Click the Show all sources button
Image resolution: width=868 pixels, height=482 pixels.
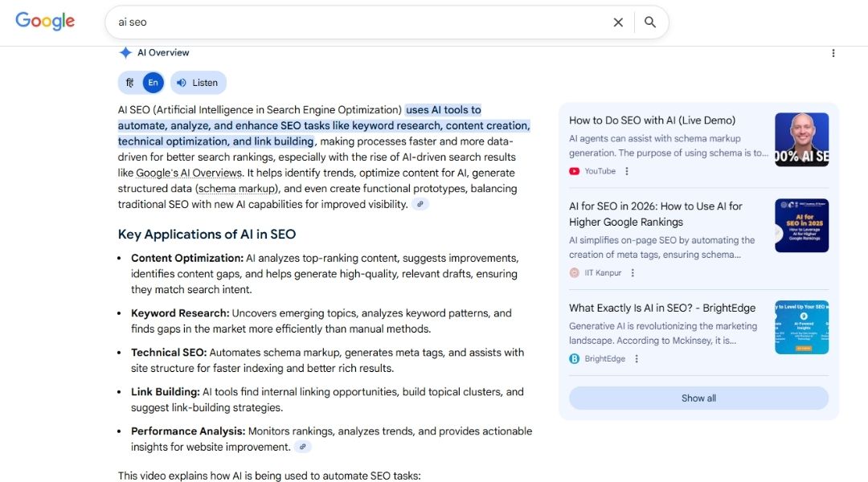698,398
